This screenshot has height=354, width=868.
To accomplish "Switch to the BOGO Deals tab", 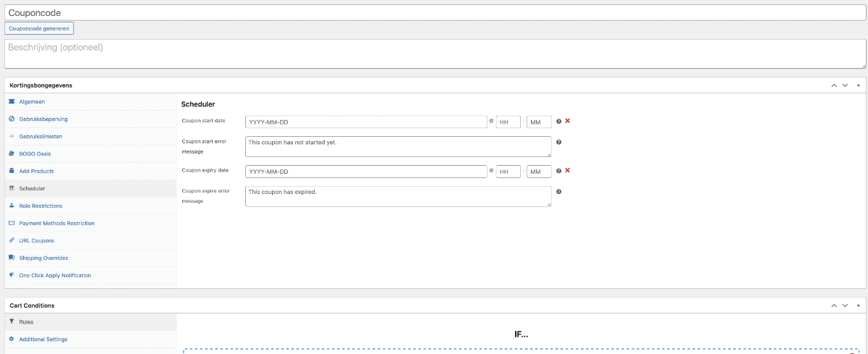I will coord(35,154).
